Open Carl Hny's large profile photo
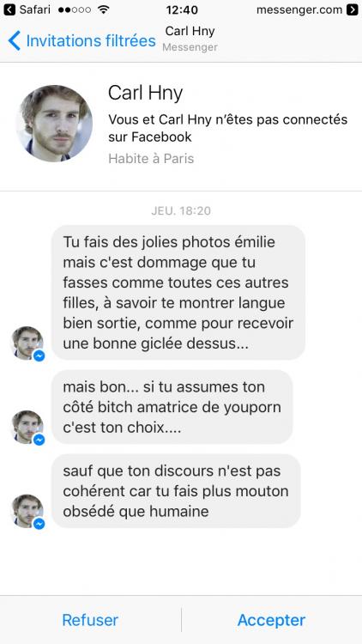The height and width of the screenshot is (644, 362). pyautogui.click(x=54, y=123)
